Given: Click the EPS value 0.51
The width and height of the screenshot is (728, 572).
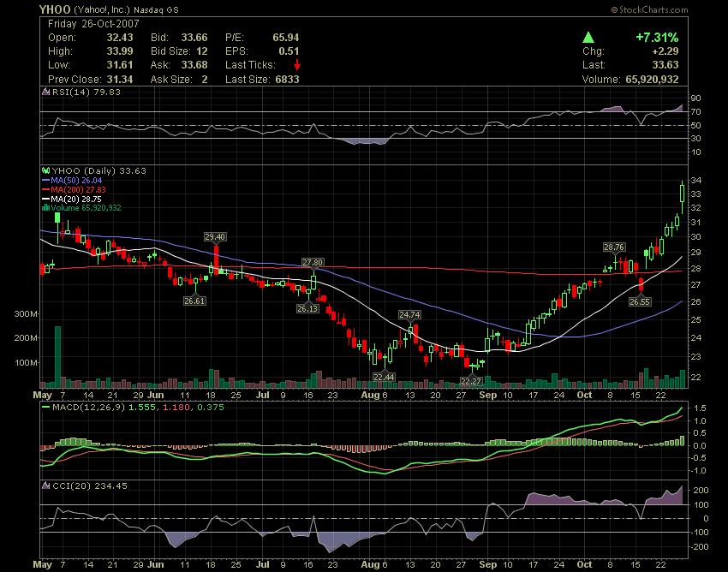Looking at the screenshot, I should point(289,51).
